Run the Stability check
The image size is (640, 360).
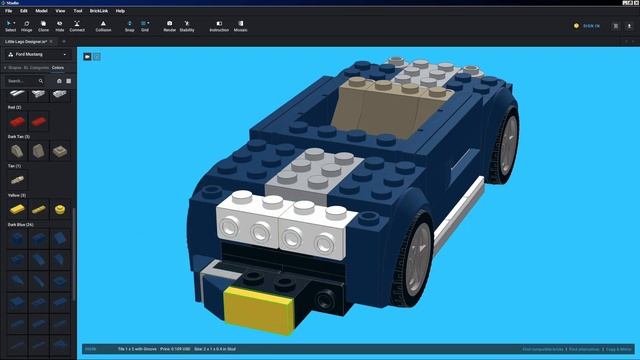point(187,26)
